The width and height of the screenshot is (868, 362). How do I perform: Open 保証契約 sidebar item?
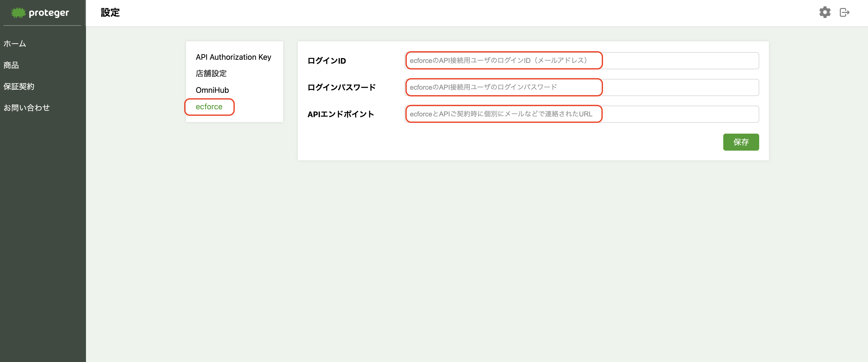[19, 87]
